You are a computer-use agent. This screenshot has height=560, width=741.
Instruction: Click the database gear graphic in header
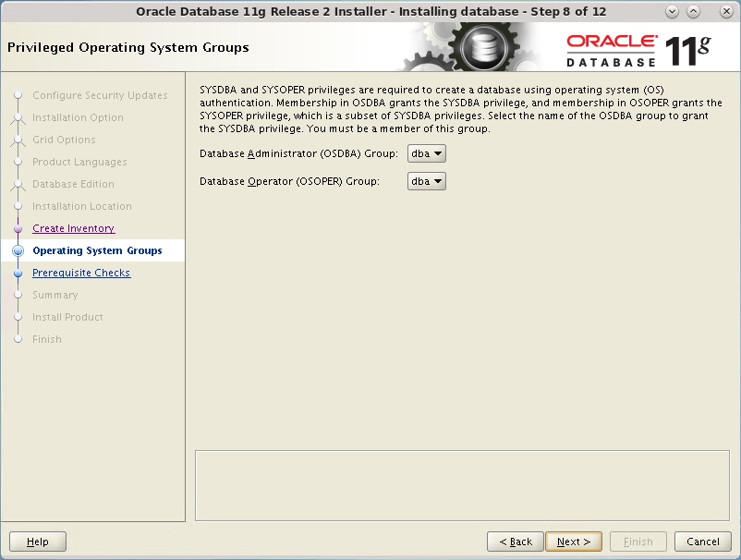(483, 47)
